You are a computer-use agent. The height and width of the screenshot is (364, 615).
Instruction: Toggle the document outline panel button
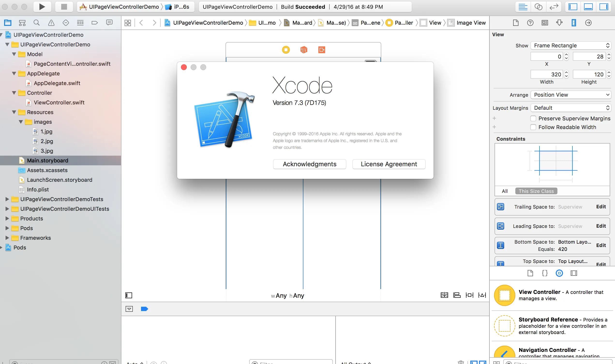[x=129, y=295]
